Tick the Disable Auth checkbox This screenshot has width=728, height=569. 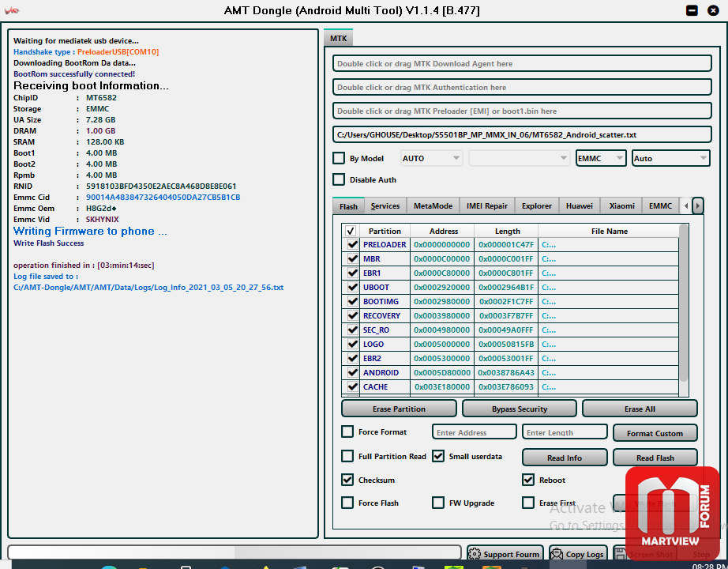pyautogui.click(x=339, y=179)
